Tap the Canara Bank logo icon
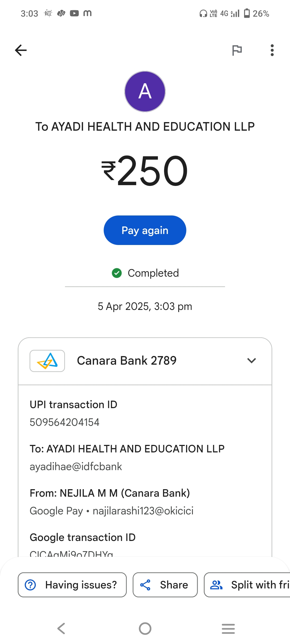Screen dimensions: 290x644 (x=47, y=361)
